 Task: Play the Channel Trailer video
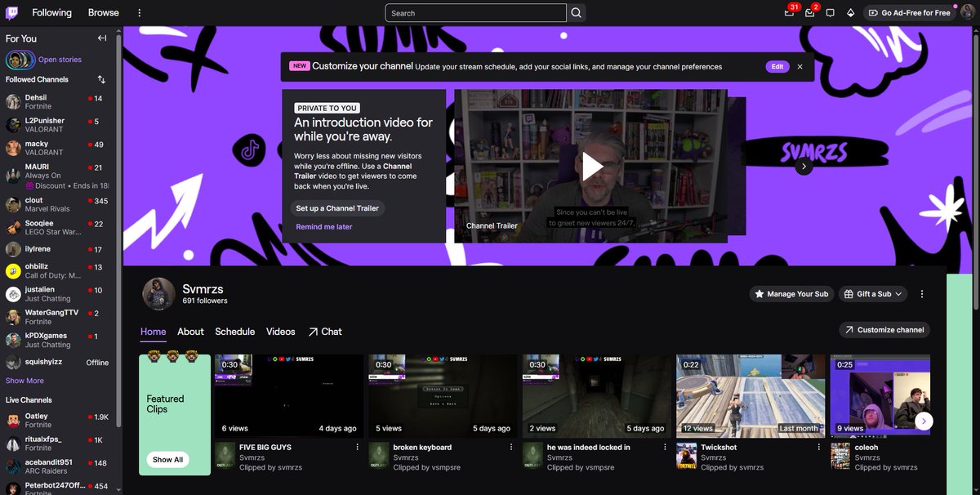tap(592, 166)
